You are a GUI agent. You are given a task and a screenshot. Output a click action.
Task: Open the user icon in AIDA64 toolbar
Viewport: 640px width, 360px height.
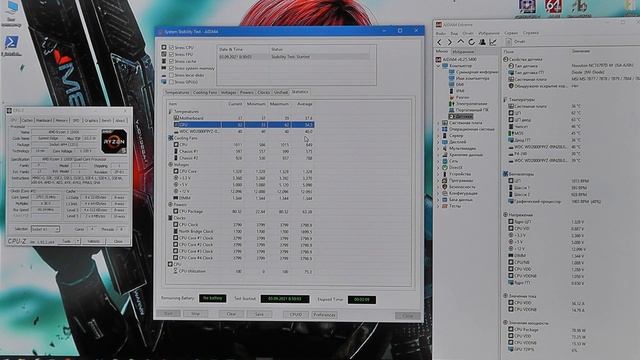(482, 42)
